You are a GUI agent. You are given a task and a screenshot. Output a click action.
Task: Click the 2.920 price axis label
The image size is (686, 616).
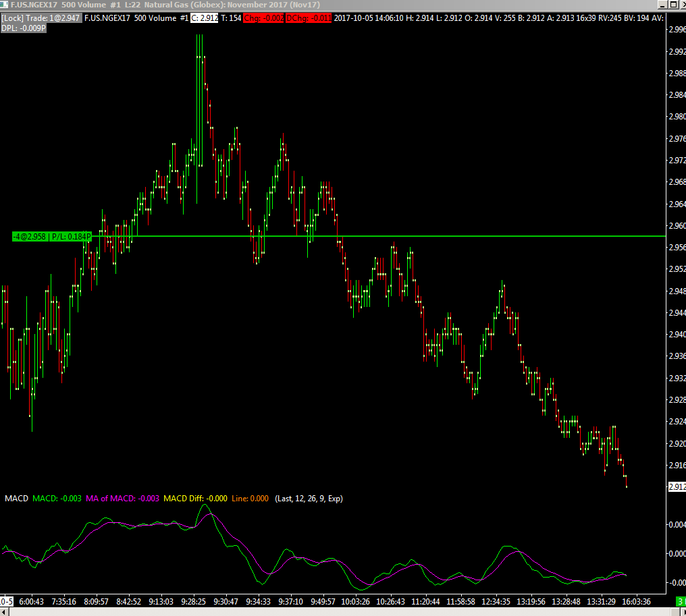[x=677, y=443]
